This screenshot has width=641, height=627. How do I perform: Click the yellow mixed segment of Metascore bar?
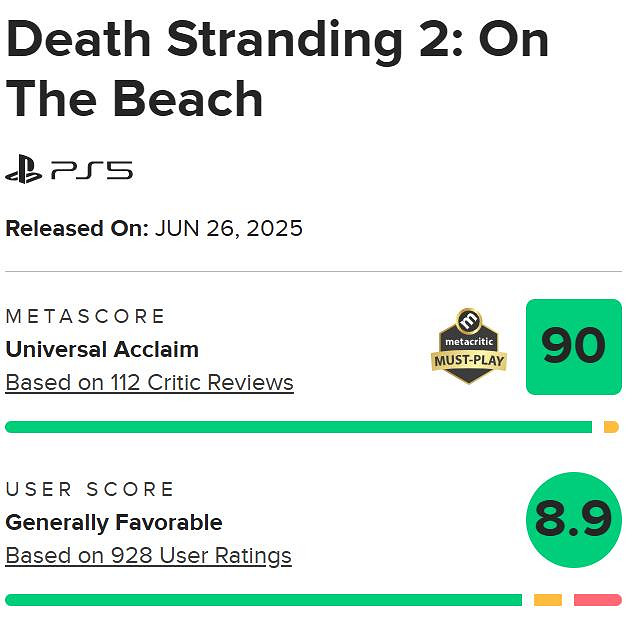pos(611,427)
